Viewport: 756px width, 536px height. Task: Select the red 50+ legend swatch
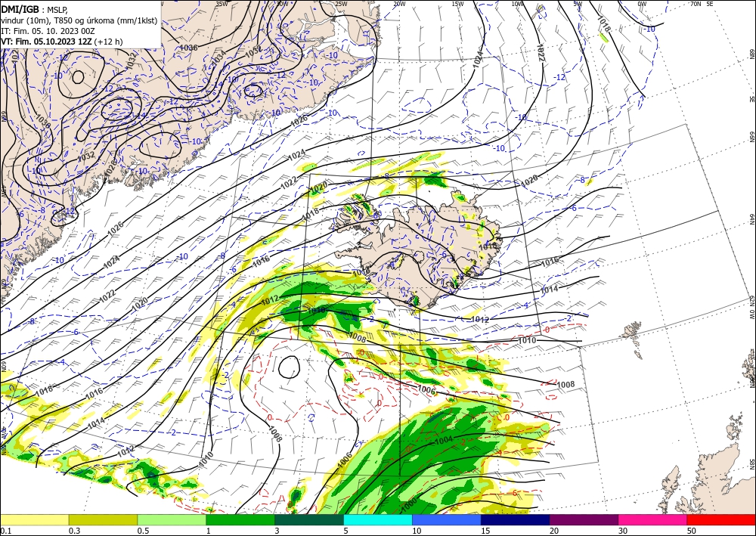point(721,519)
